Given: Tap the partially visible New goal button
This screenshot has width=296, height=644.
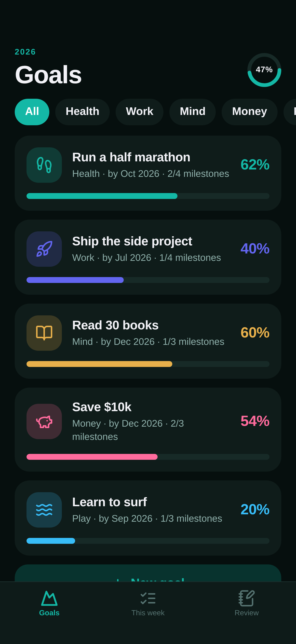Looking at the screenshot, I should (x=148, y=573).
